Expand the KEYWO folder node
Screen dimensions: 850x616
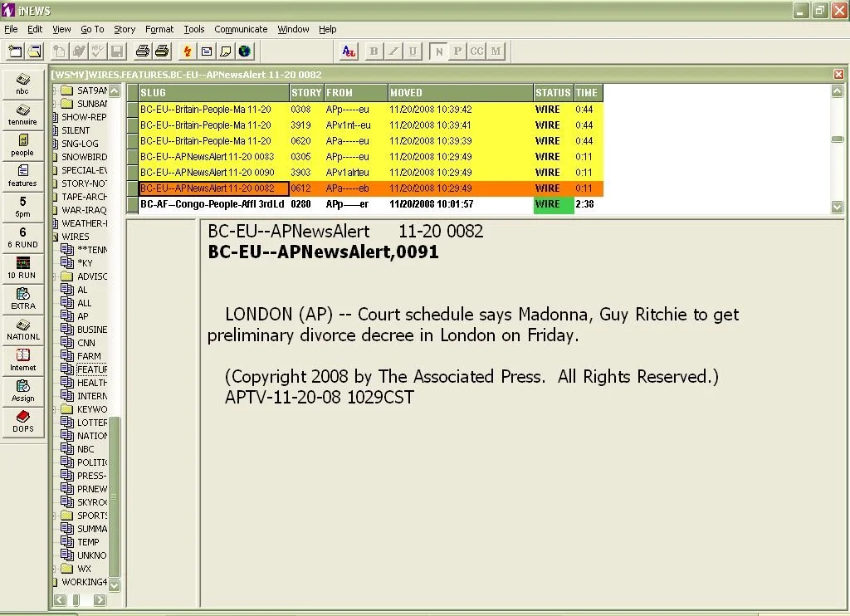tap(55, 409)
